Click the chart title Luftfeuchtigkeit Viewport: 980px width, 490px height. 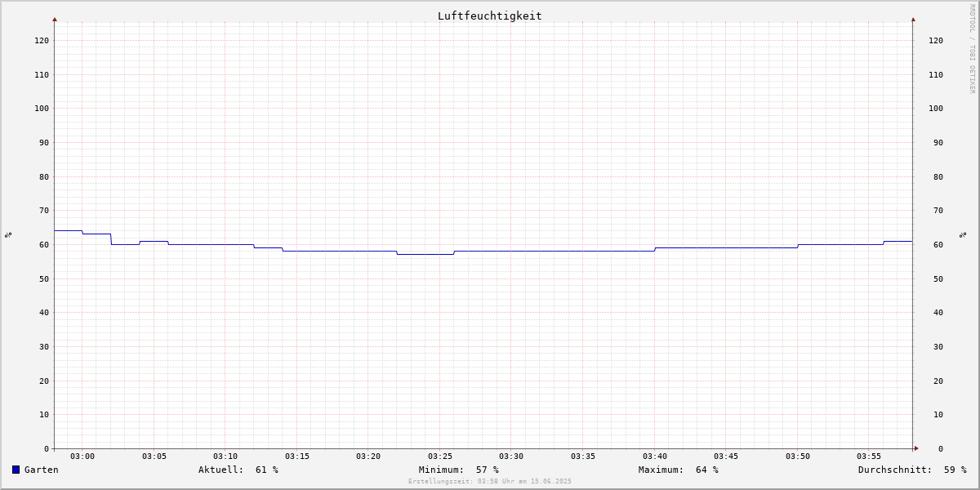click(489, 16)
